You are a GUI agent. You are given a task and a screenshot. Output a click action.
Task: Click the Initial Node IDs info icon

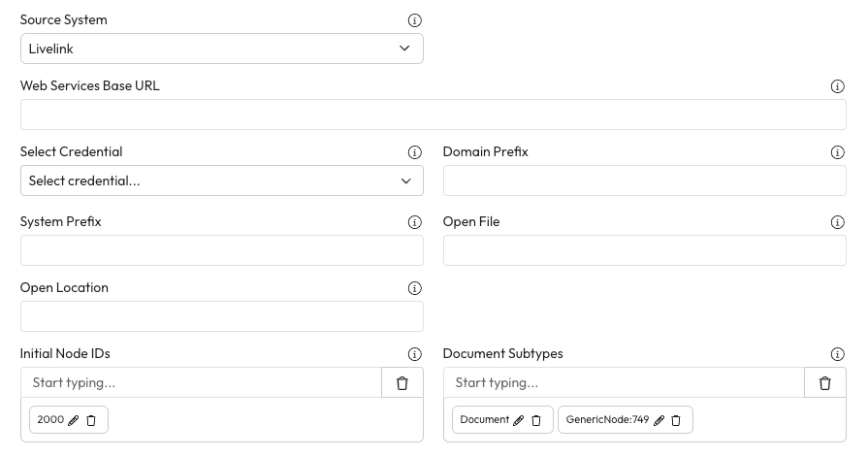coord(415,354)
